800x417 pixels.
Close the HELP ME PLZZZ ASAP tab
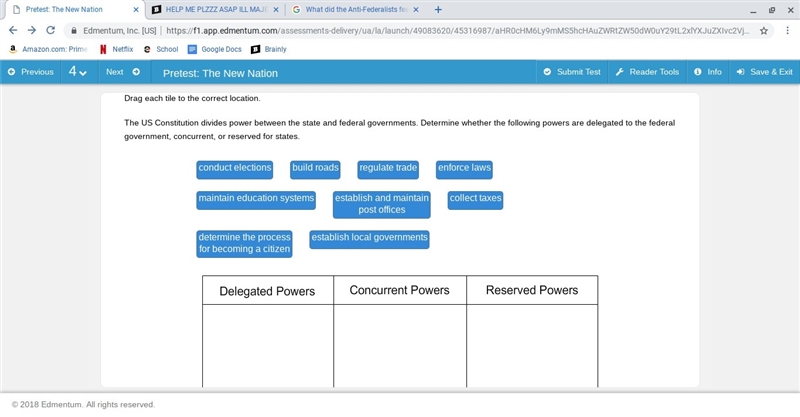tap(276, 9)
